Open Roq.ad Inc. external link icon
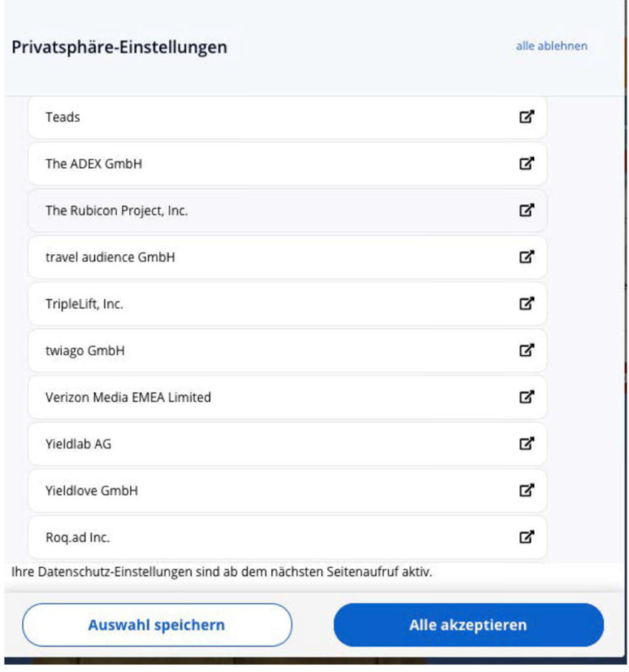The image size is (629, 672). [x=526, y=537]
